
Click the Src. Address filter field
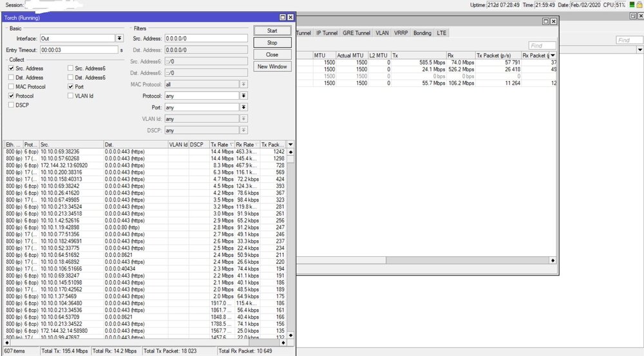[206, 38]
